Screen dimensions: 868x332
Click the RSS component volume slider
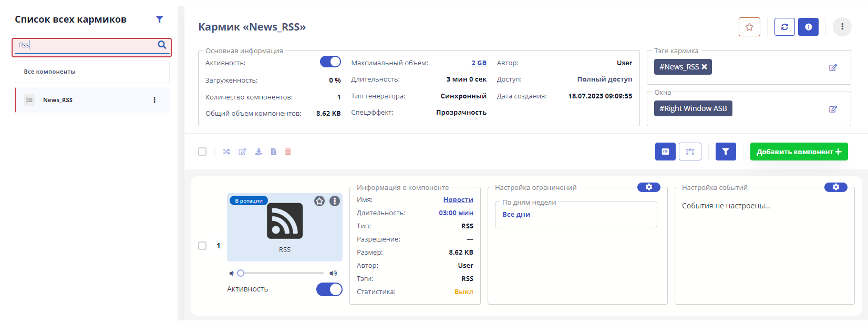coord(282,273)
